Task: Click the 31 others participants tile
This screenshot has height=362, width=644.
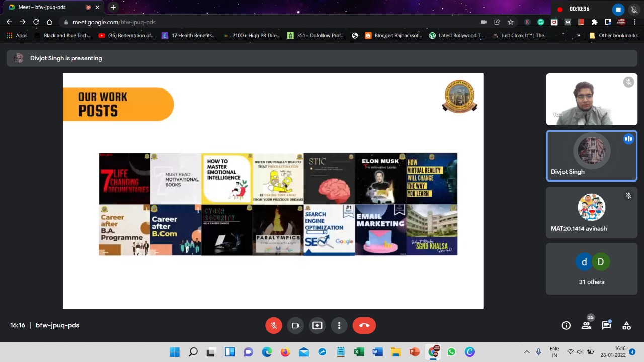Action: (591, 269)
